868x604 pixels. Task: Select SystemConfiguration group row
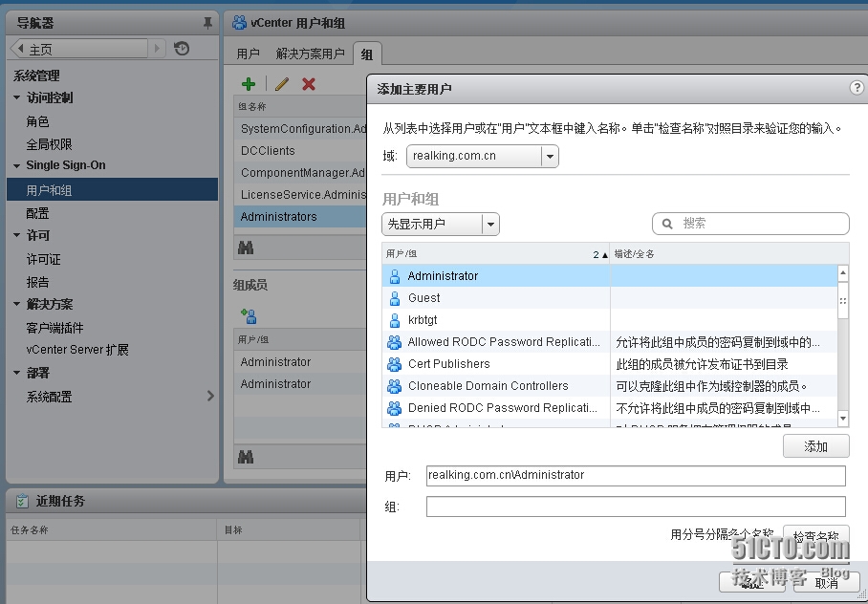(300, 128)
